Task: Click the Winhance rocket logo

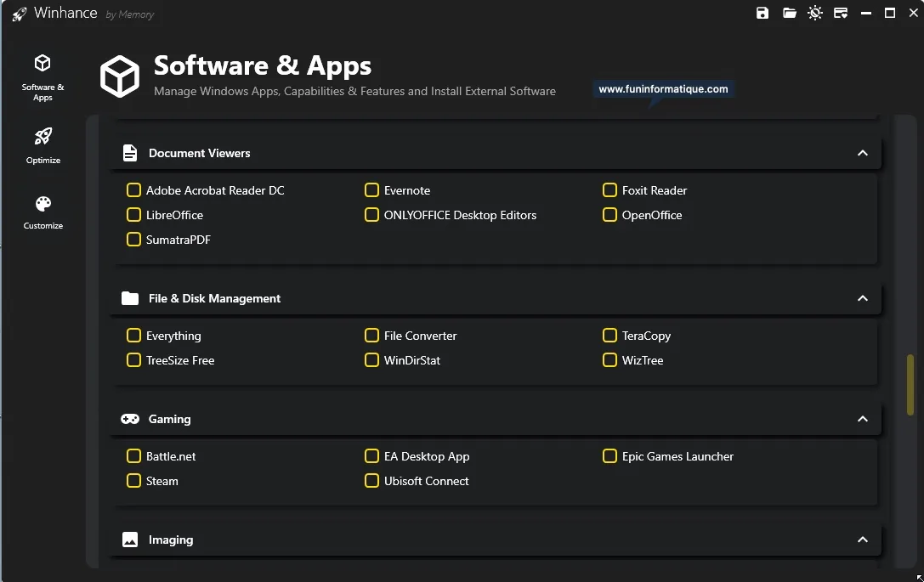Action: (x=19, y=14)
